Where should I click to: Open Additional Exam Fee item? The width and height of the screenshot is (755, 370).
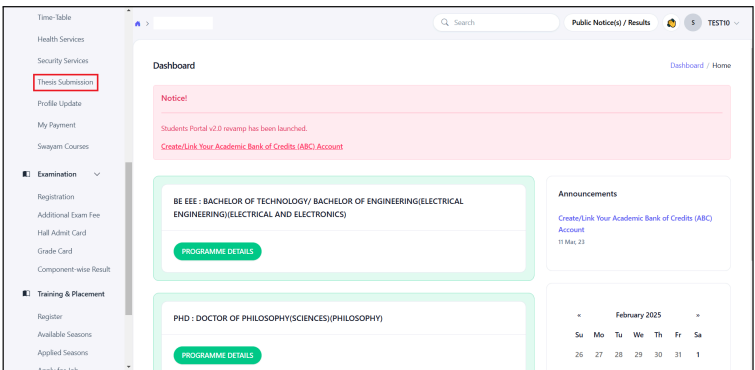69,215
